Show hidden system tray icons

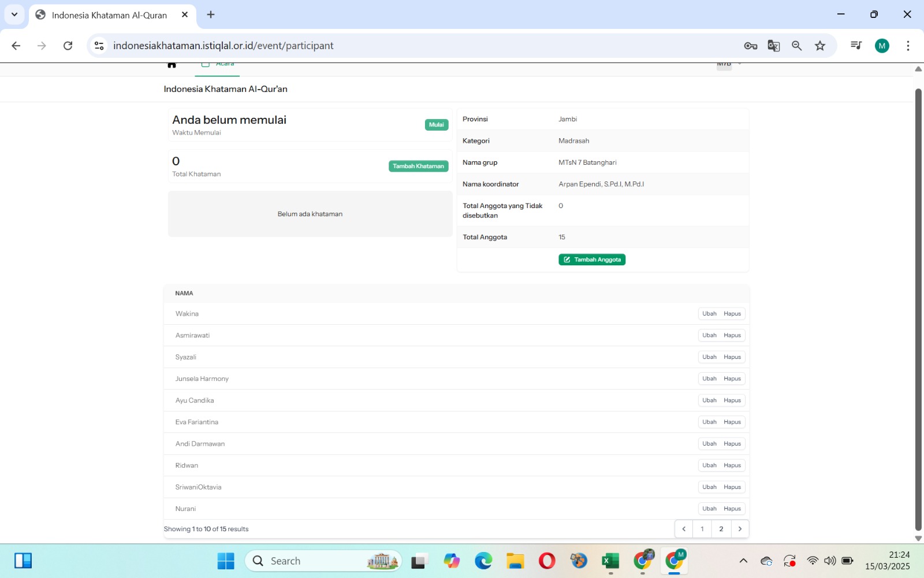[x=743, y=561]
